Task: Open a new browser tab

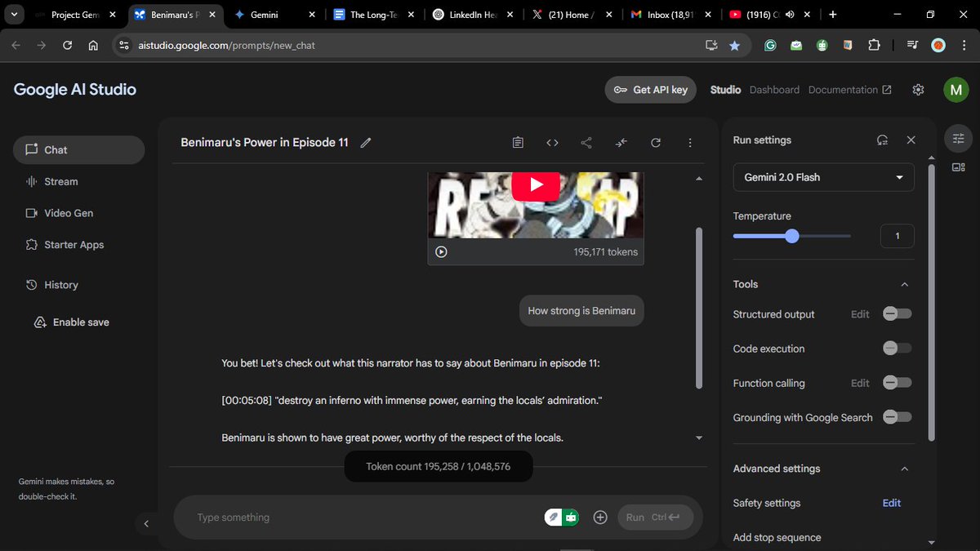Action: coord(833,15)
